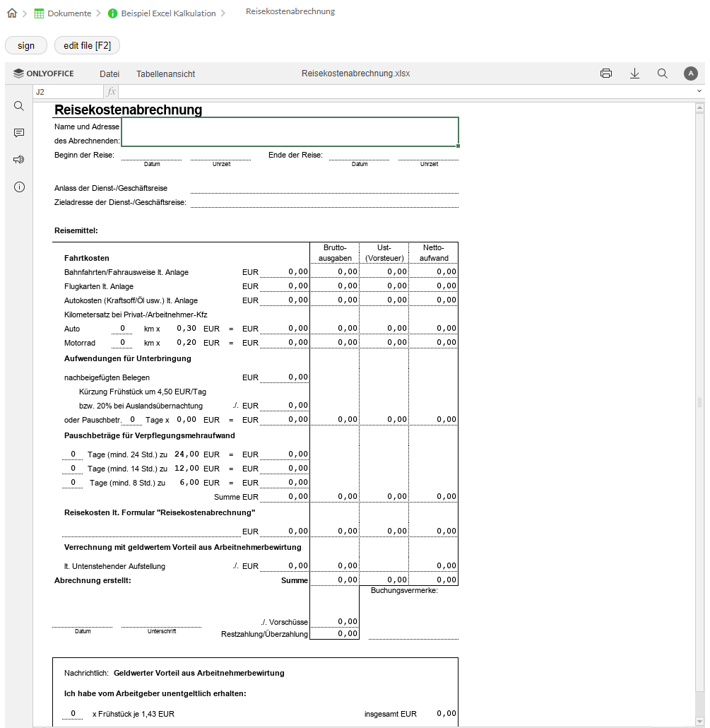This screenshot has width=710, height=728.
Task: Select the 24,00 daily rate cell
Action: 187,454
